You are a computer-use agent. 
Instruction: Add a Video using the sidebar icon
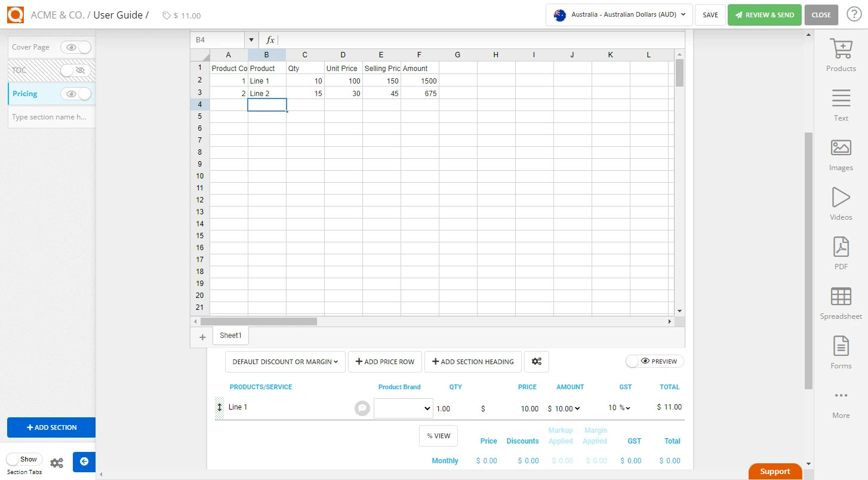coord(841,203)
